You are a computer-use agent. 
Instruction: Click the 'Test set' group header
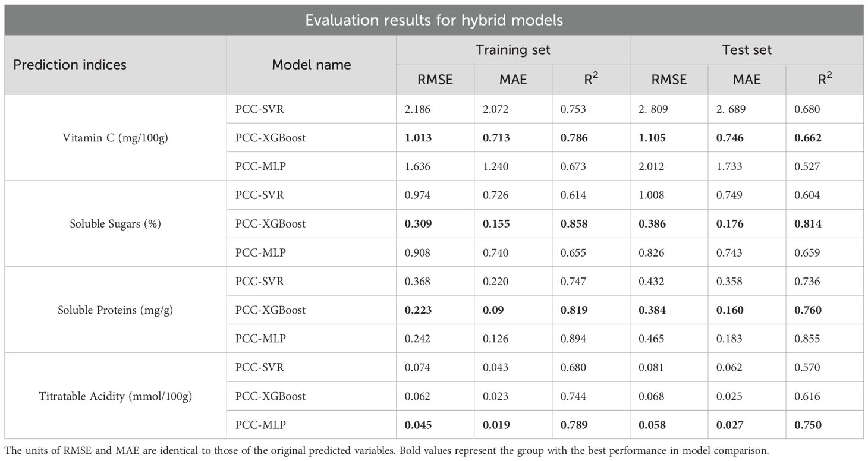click(x=746, y=50)
